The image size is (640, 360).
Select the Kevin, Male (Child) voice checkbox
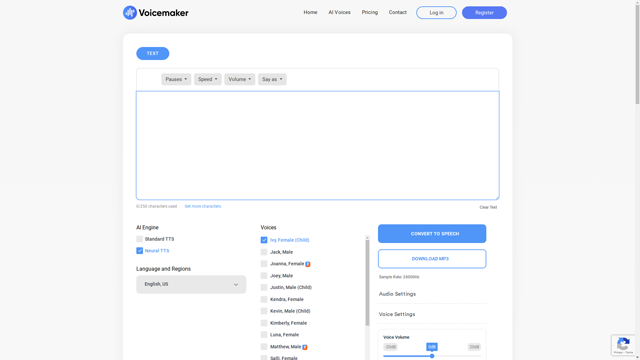[264, 311]
